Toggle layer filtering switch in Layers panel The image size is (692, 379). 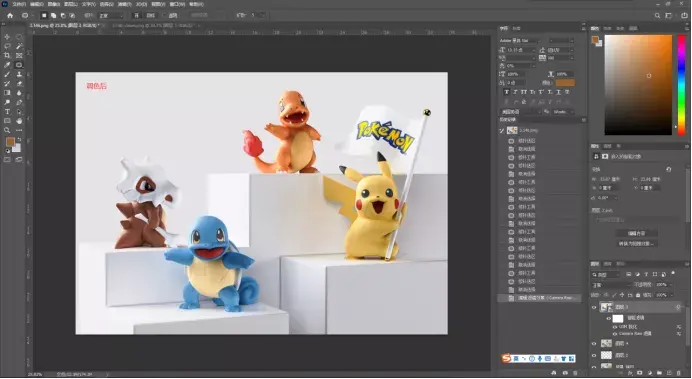coord(673,274)
